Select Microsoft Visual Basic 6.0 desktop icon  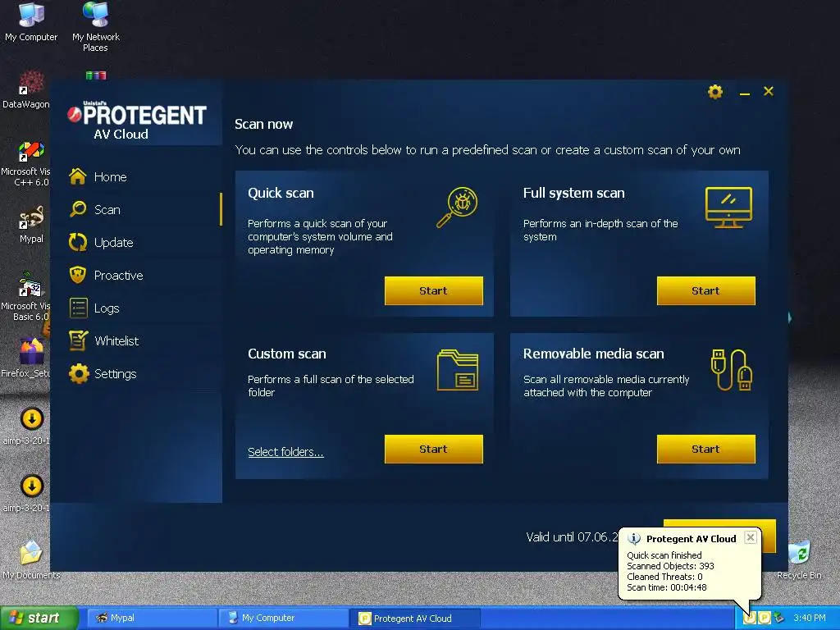(x=25, y=297)
